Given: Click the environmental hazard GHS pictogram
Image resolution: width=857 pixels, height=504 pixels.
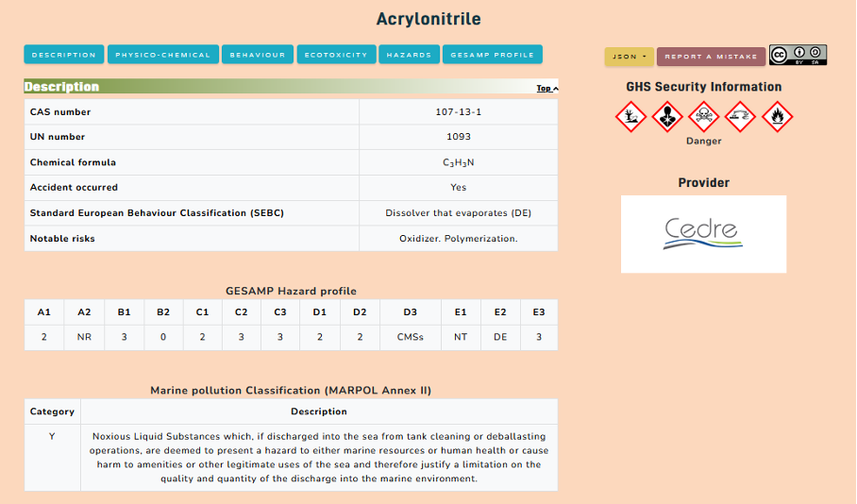Looking at the screenshot, I should coord(630,116).
